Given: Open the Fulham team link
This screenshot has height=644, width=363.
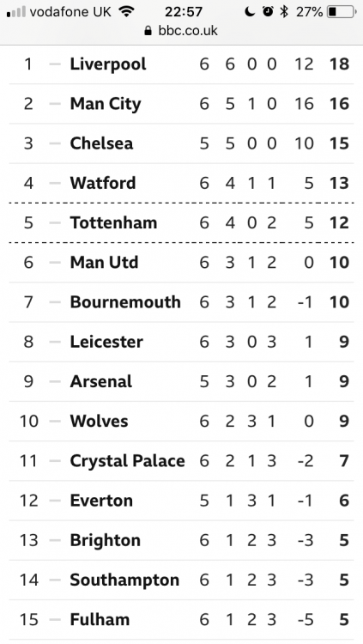Looking at the screenshot, I should pos(100,620).
